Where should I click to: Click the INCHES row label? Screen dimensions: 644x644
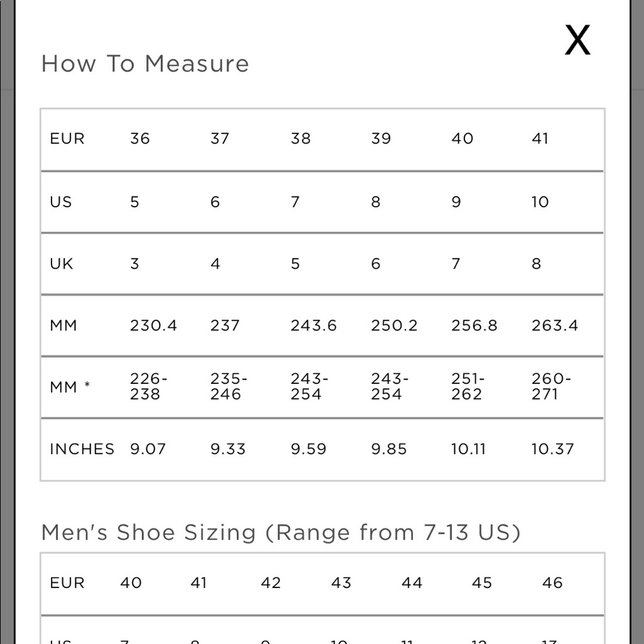[x=82, y=449]
